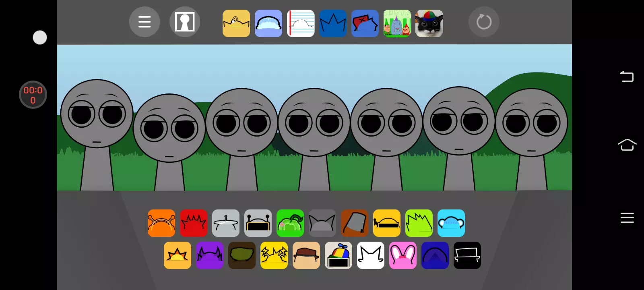Pick the rainbow propeller beanie sound icon
644x290 pixels.
(339, 255)
